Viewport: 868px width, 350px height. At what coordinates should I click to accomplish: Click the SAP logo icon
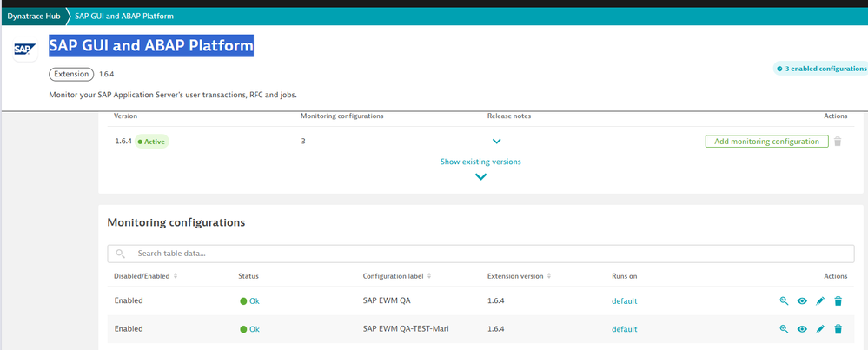click(x=23, y=50)
